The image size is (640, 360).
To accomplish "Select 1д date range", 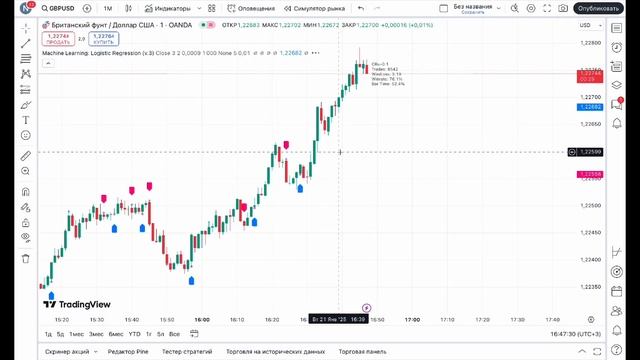I will (x=48, y=334).
